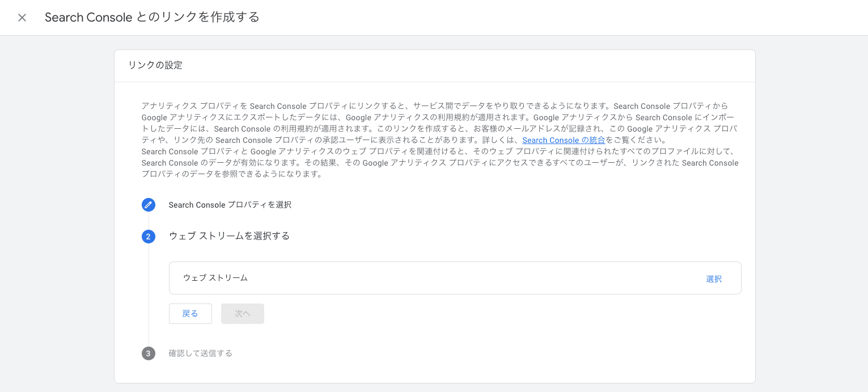Click the pencil edit icon for step one
The height and width of the screenshot is (392, 868).
(149, 205)
